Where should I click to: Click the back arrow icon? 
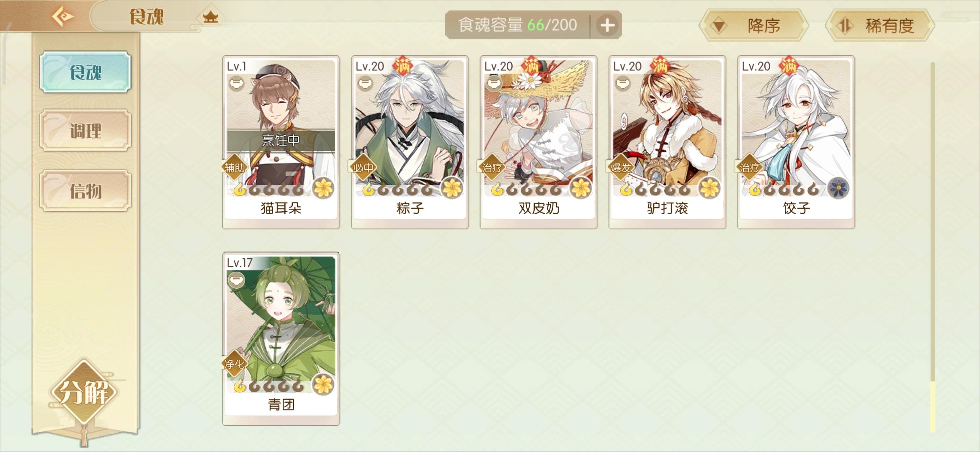[62, 17]
